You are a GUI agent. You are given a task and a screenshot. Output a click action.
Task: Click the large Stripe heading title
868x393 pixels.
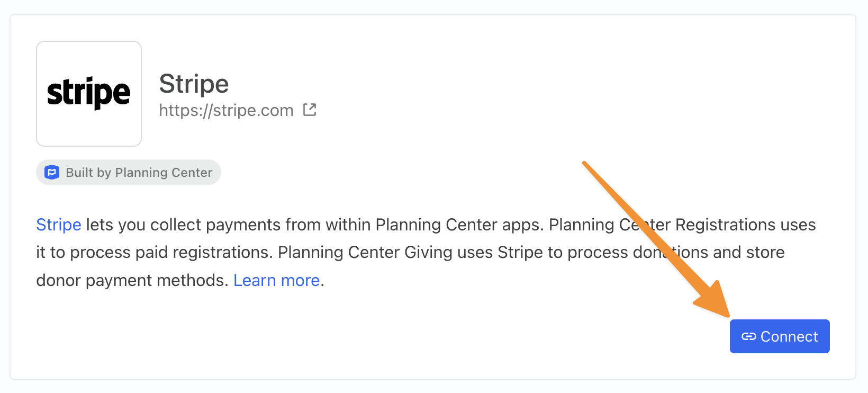click(194, 84)
